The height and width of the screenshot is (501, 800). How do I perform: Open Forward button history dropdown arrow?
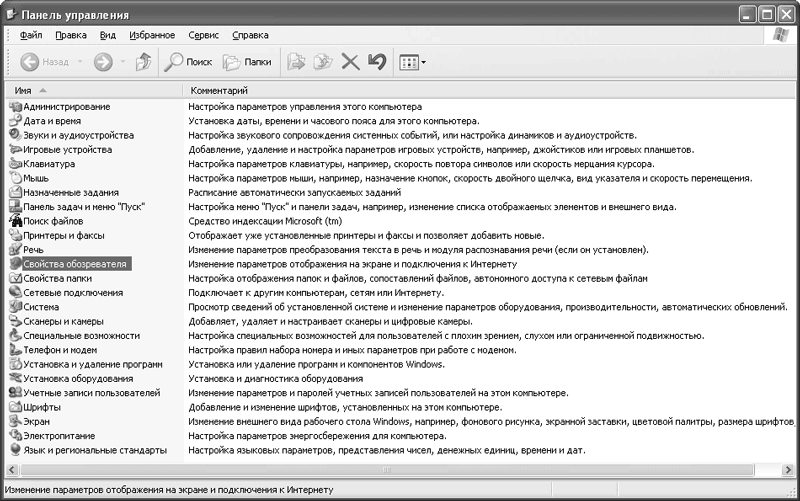[122, 62]
